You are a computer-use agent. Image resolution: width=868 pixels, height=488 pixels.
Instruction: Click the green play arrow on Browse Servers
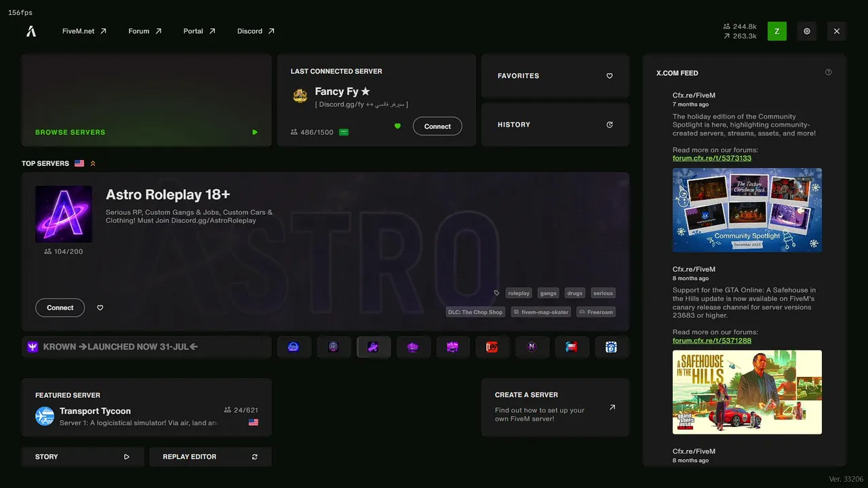tap(255, 132)
